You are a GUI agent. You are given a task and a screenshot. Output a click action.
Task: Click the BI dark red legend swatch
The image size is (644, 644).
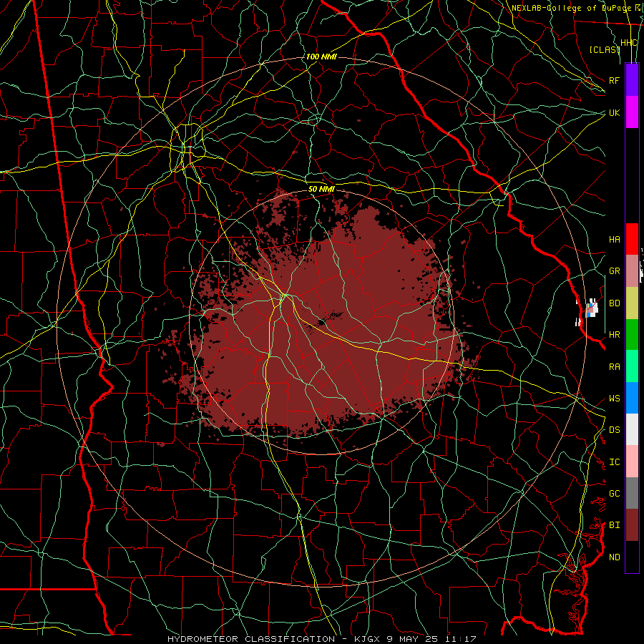point(632,525)
